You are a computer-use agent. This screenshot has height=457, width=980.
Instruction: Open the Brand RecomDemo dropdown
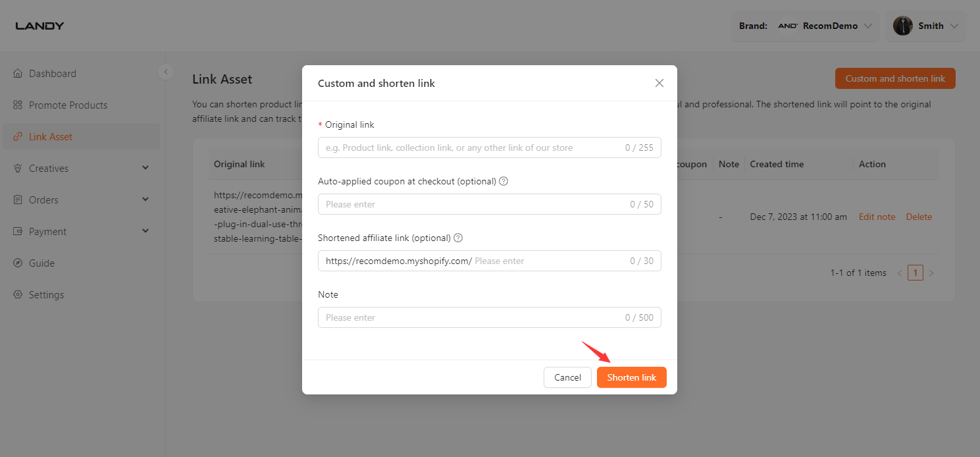(805, 26)
